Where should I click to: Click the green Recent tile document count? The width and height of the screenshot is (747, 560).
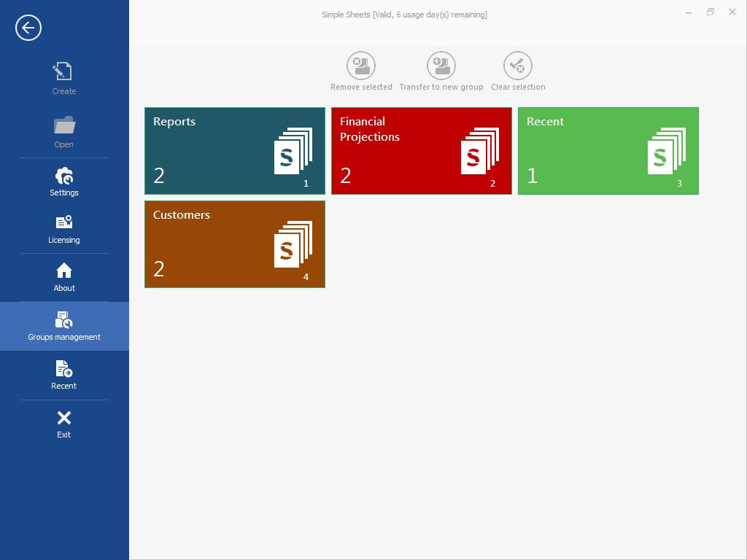coord(532,176)
